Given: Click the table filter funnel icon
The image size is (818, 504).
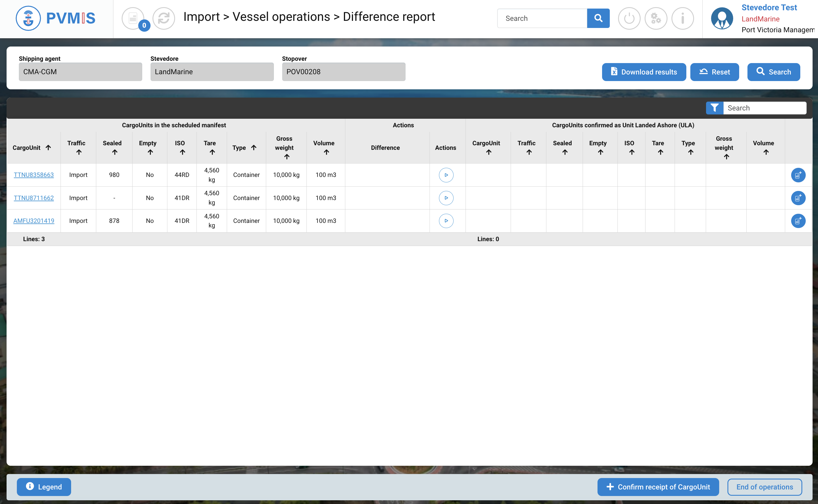Looking at the screenshot, I should [x=714, y=108].
